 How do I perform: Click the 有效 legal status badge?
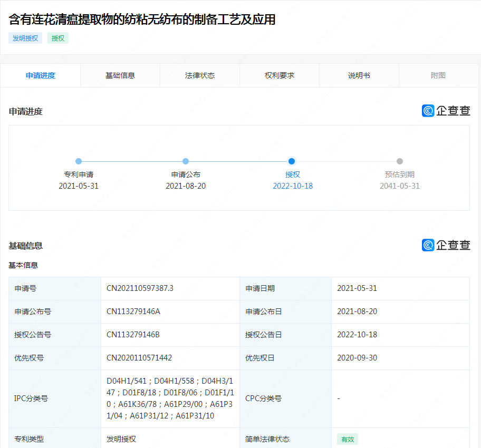click(348, 439)
